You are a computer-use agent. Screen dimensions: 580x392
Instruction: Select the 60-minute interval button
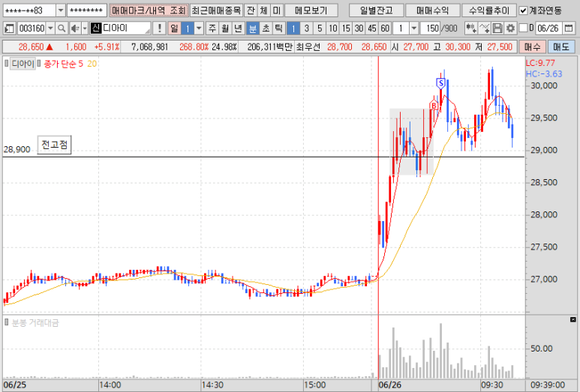point(385,28)
